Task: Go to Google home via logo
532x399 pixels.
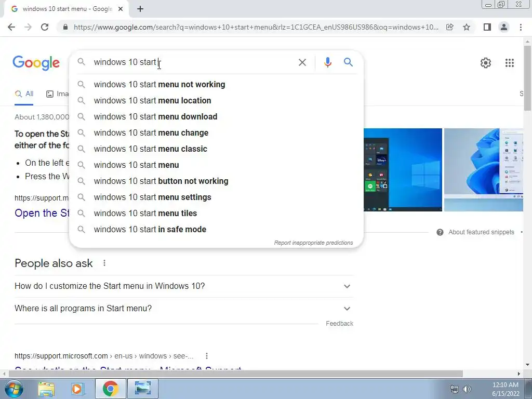Action: click(x=36, y=63)
